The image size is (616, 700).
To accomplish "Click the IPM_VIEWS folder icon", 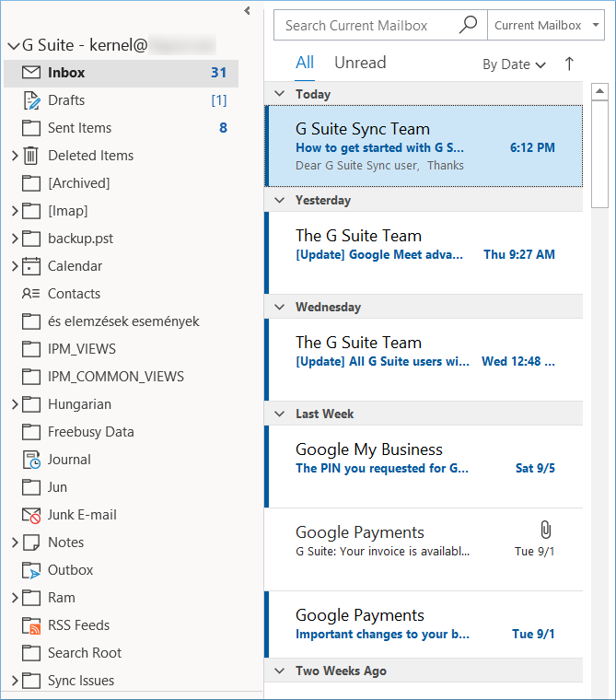I will point(31,349).
